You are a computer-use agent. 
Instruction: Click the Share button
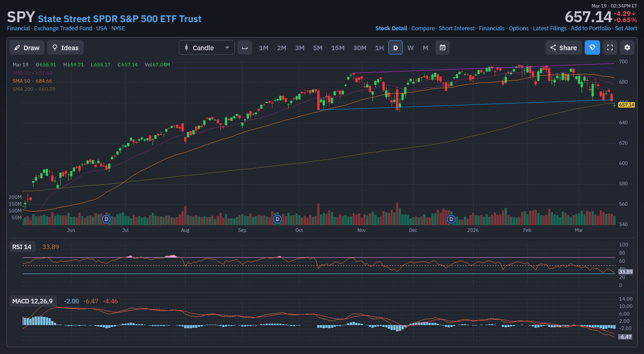click(563, 47)
